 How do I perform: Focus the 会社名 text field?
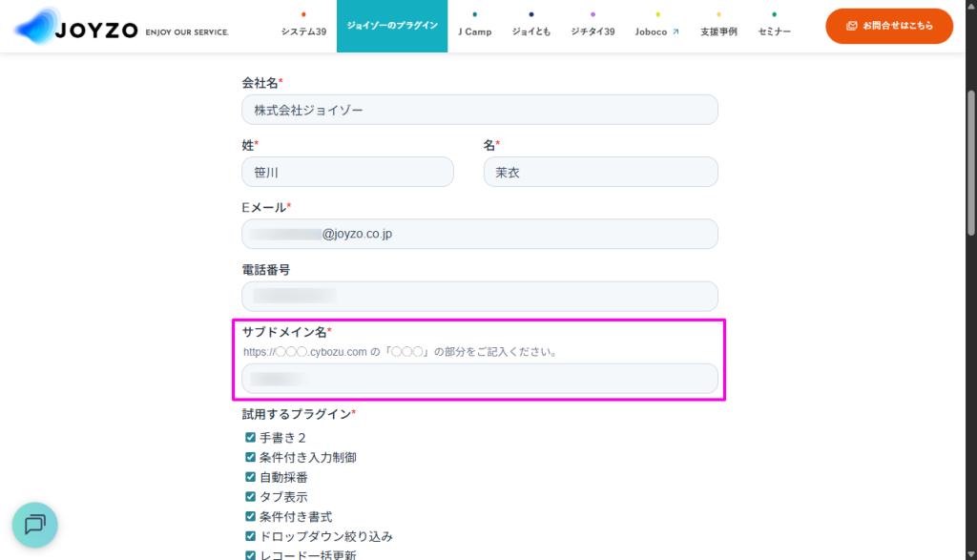coord(479,110)
